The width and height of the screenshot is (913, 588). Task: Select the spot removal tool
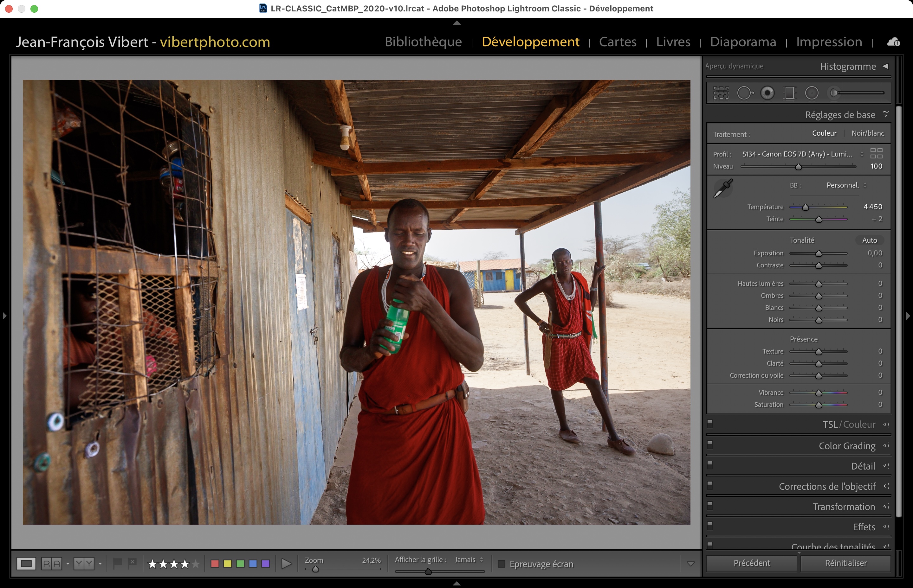(745, 93)
